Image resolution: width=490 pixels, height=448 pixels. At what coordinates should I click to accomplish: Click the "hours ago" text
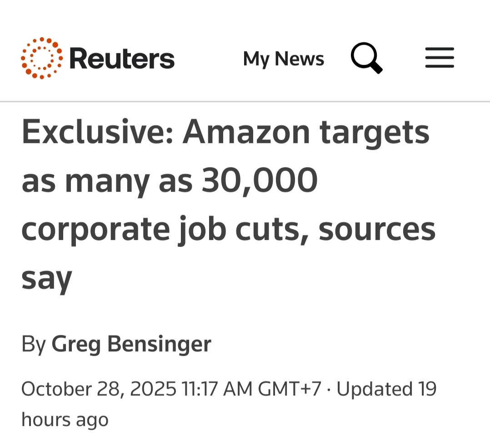tap(65, 419)
